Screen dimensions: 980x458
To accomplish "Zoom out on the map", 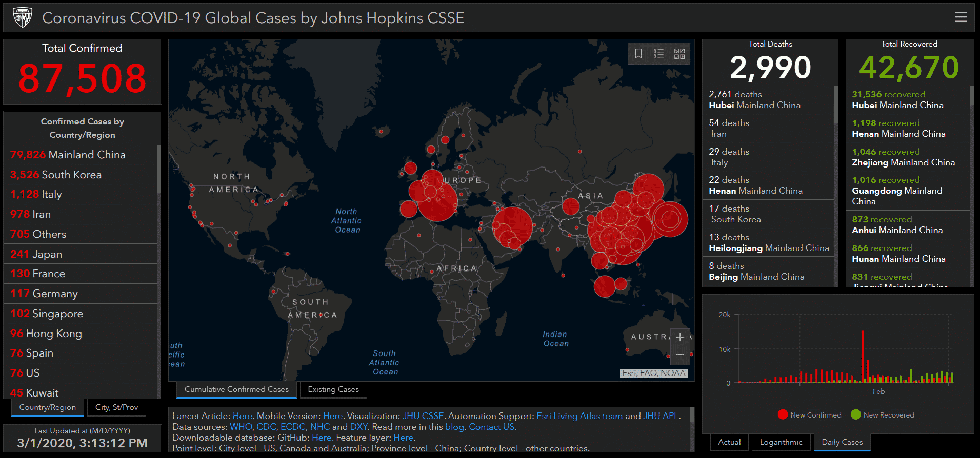I will click(680, 355).
